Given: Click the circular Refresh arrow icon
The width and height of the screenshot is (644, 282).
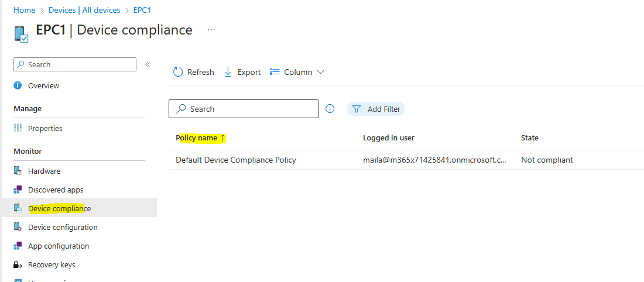Looking at the screenshot, I should pos(178,72).
